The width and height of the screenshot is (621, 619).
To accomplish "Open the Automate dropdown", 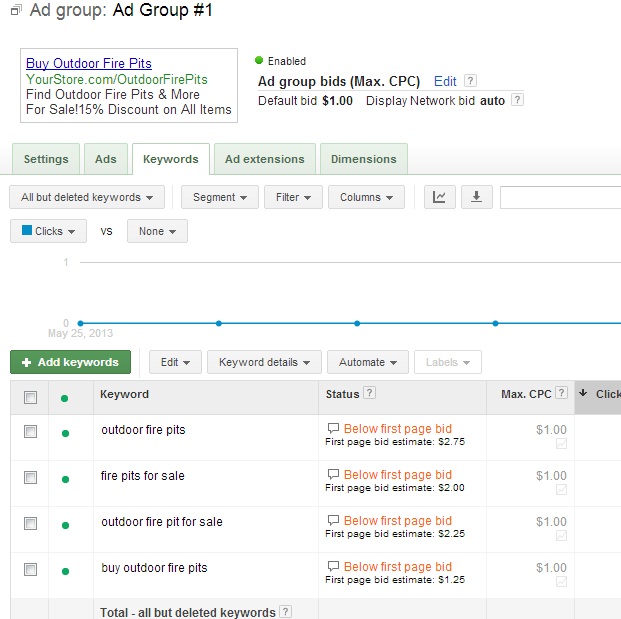I will coord(368,362).
